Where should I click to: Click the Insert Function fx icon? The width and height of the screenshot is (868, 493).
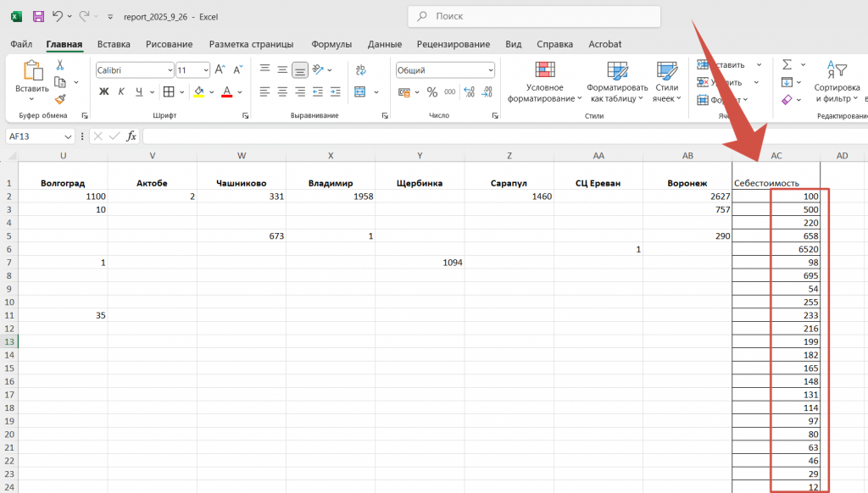[131, 136]
